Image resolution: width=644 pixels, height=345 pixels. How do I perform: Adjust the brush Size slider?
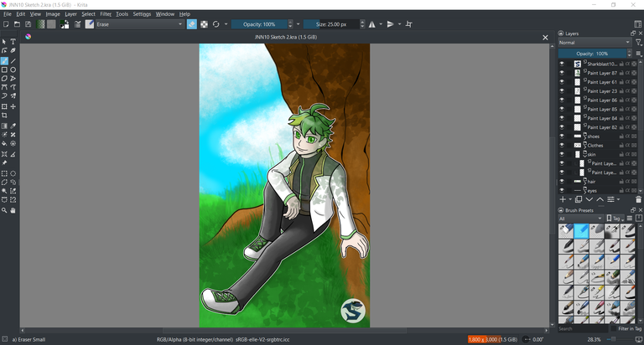[x=331, y=24]
